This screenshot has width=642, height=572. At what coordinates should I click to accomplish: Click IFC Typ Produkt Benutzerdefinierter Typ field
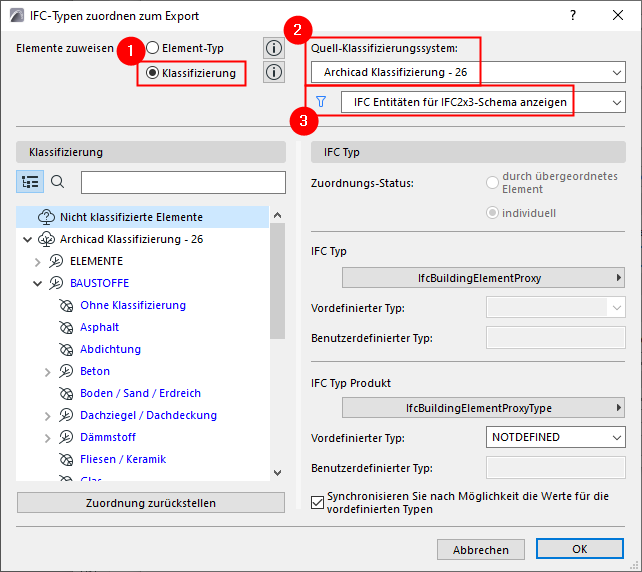[556, 468]
